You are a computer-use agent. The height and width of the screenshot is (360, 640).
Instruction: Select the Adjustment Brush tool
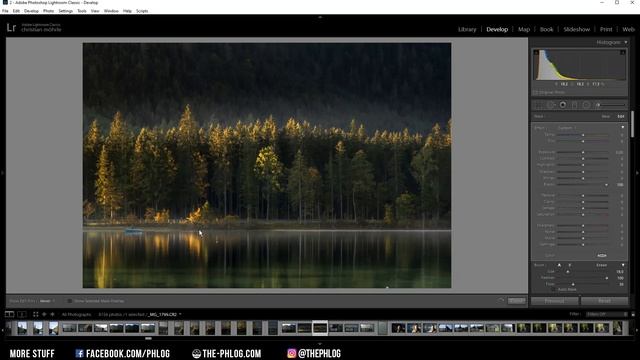[610, 105]
